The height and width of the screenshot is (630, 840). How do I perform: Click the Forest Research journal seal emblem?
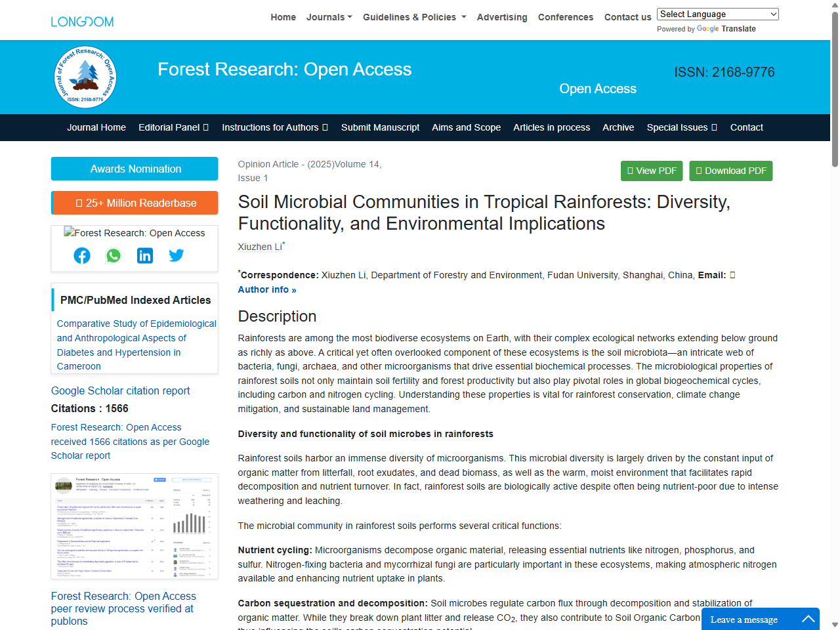click(x=85, y=77)
